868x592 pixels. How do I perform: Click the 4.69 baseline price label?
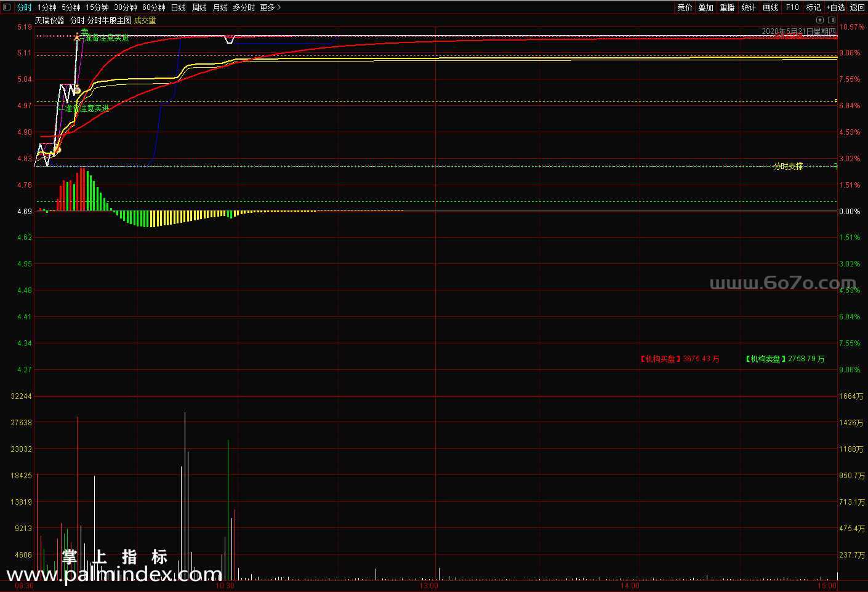[x=25, y=211]
